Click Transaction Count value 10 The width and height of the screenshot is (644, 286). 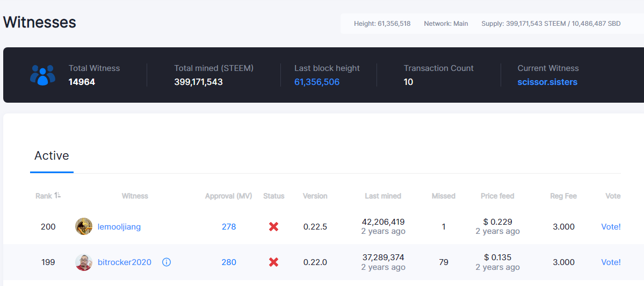[408, 82]
